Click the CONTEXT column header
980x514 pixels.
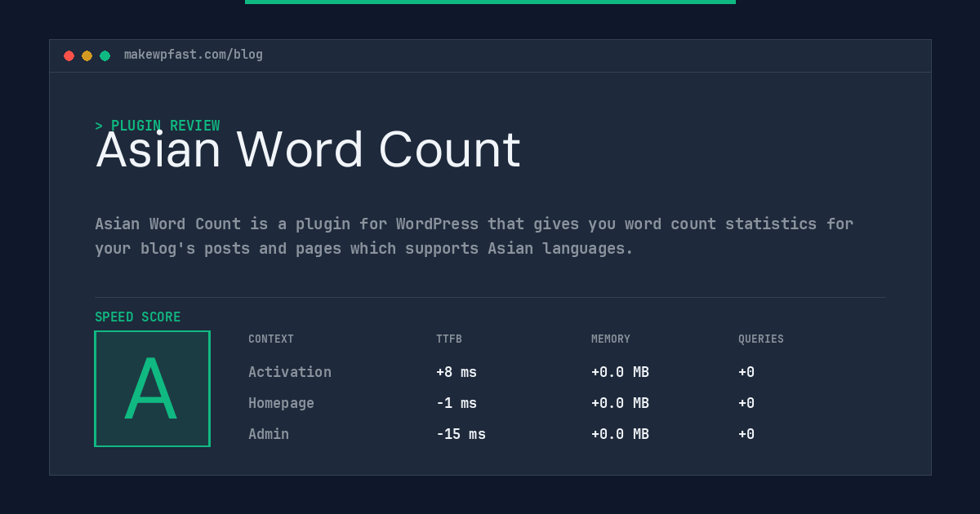pyautogui.click(x=271, y=339)
